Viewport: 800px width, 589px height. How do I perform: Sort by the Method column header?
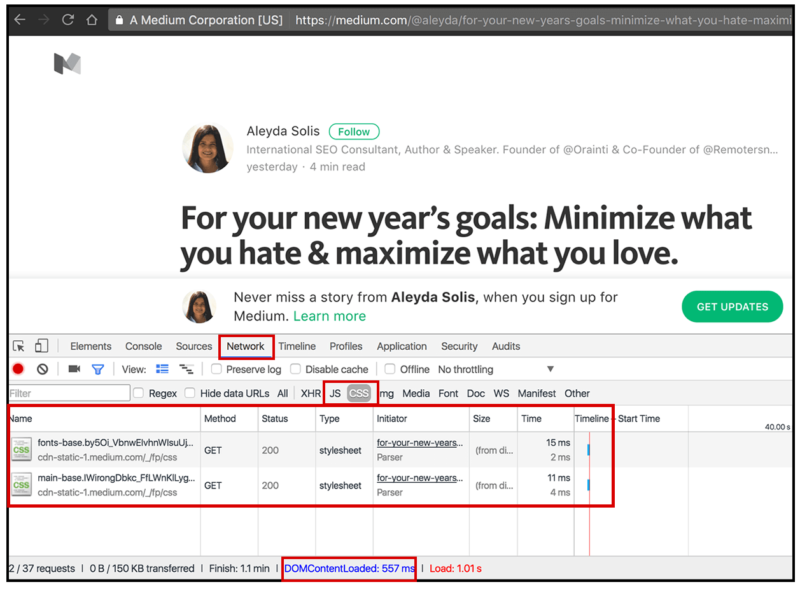click(229, 419)
